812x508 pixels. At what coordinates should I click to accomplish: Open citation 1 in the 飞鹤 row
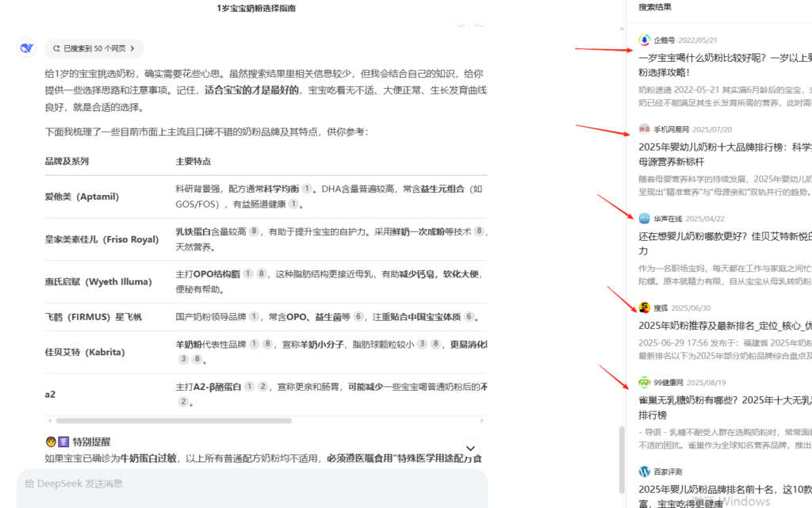pyautogui.click(x=254, y=317)
